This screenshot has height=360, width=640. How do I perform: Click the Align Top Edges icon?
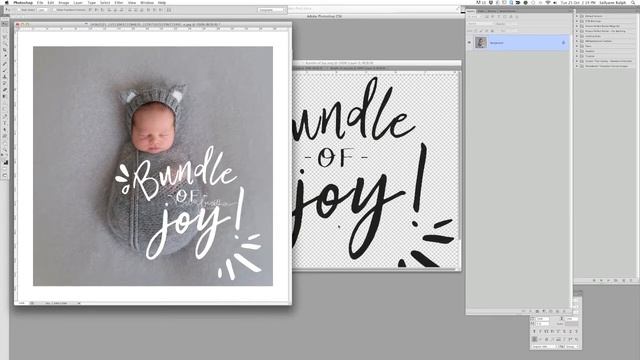click(90, 10)
